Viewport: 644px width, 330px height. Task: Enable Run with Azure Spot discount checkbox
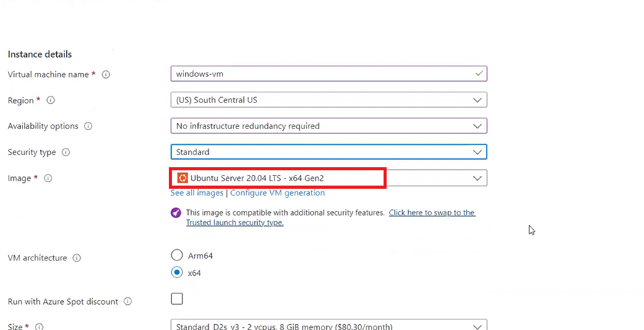coord(177,299)
